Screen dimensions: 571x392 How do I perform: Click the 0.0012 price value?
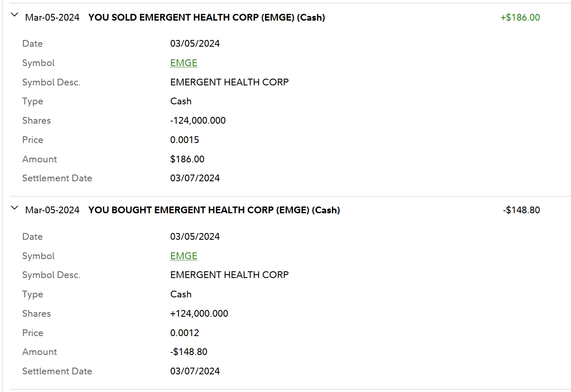(184, 333)
